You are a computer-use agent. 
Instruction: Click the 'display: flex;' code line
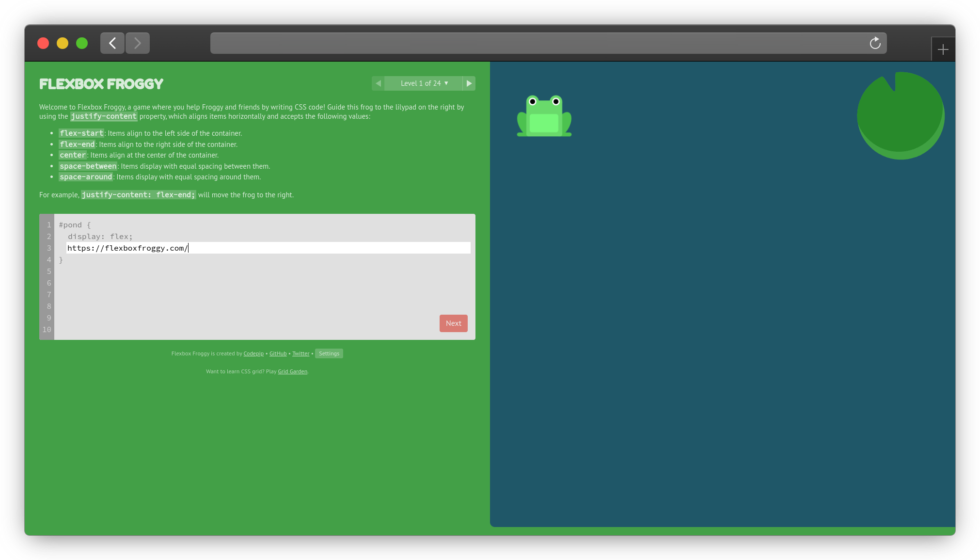click(x=100, y=237)
